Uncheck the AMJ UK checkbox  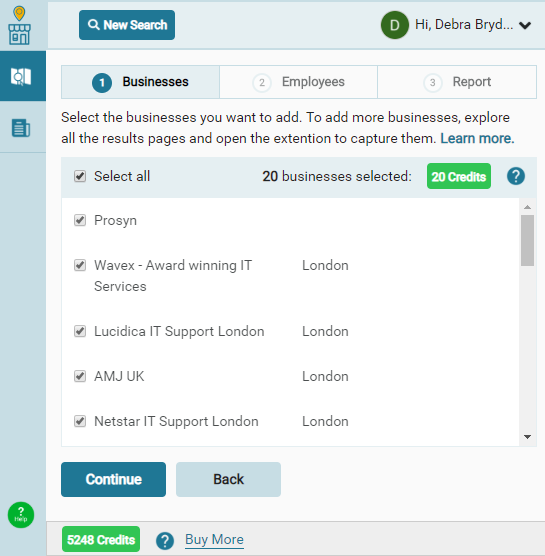click(80, 376)
